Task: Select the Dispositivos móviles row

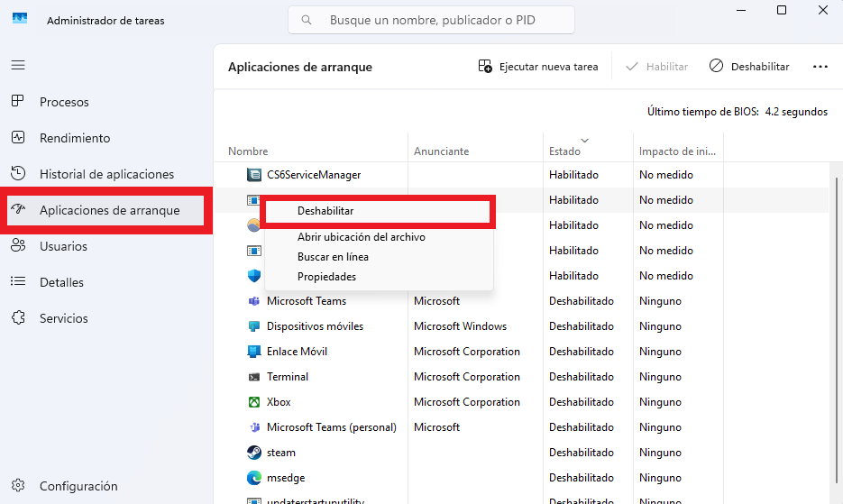Action: [x=315, y=326]
